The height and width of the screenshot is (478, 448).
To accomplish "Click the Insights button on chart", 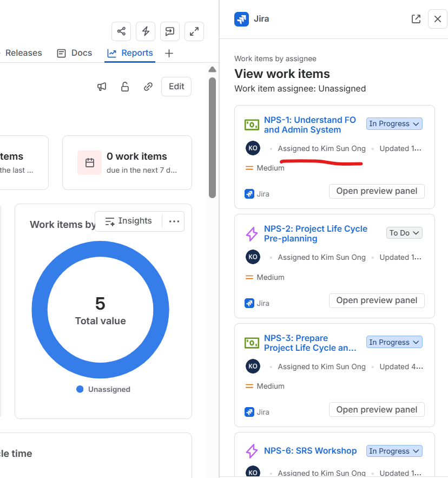I will coord(128,221).
